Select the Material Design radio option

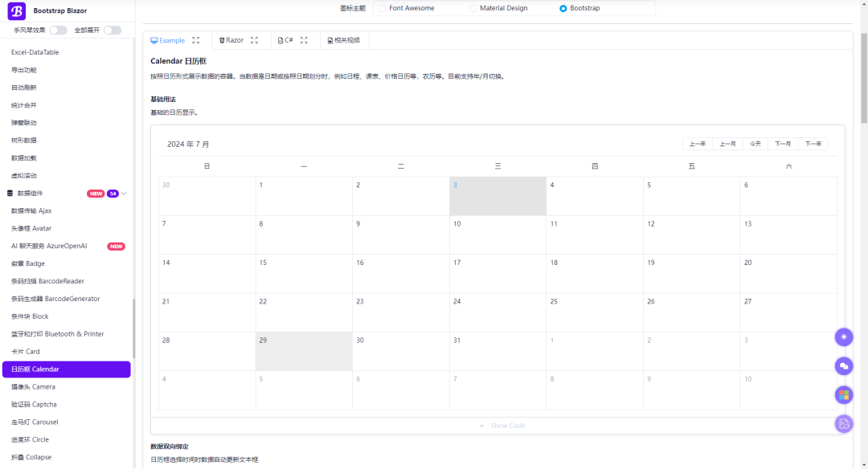coord(473,8)
